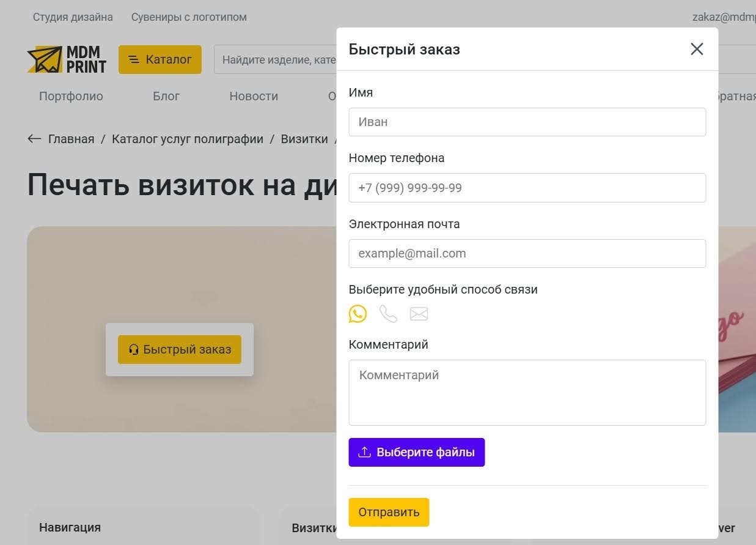Go to Портфолио menu item
The image size is (756, 545).
coord(71,96)
